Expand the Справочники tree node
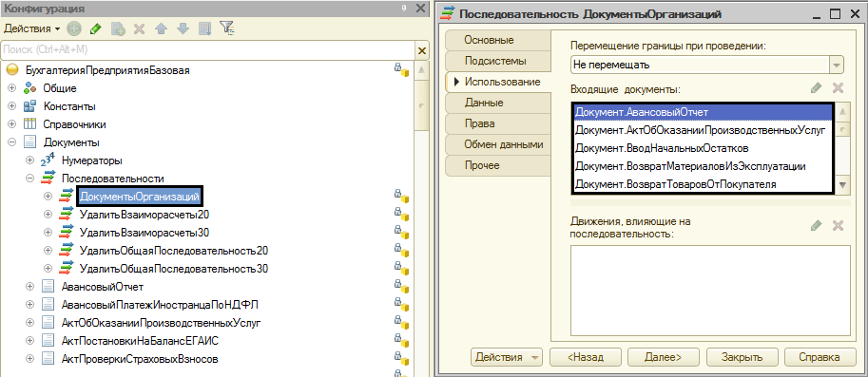The width and height of the screenshot is (868, 377). click(x=11, y=124)
